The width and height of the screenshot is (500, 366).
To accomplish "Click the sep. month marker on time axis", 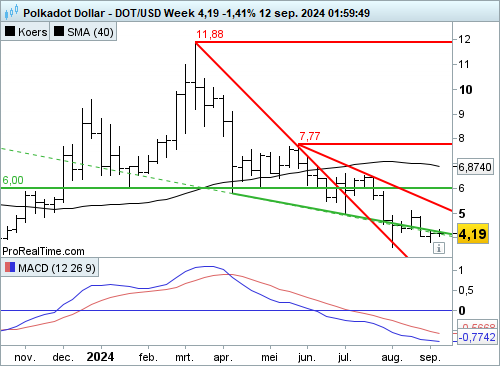I will (x=430, y=357).
